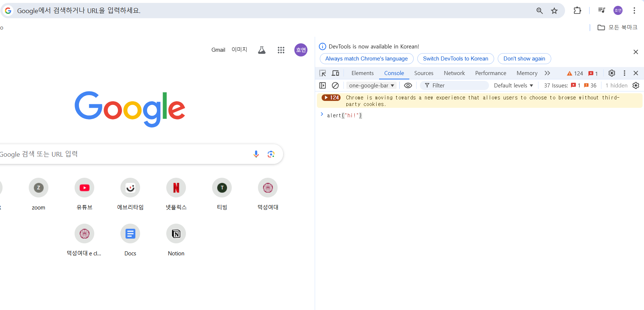The height and width of the screenshot is (310, 644).
Task: Click Switch DevTools to Korean button
Action: click(456, 59)
